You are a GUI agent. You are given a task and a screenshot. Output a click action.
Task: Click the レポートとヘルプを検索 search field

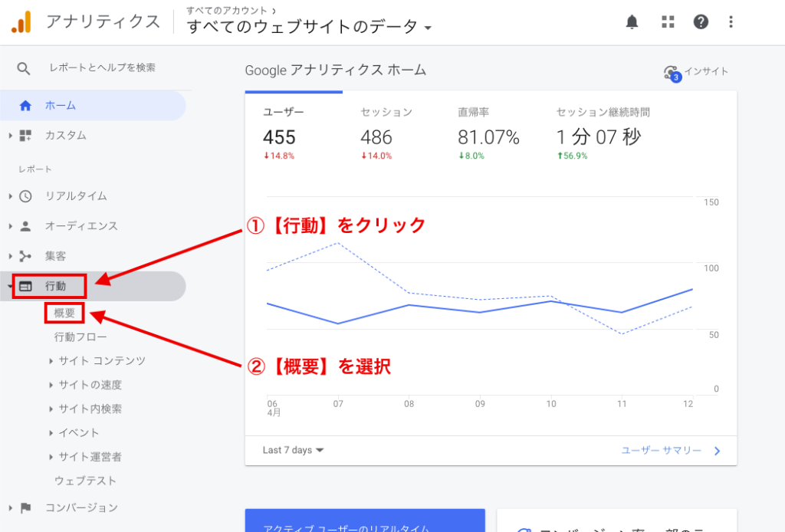[x=102, y=67]
